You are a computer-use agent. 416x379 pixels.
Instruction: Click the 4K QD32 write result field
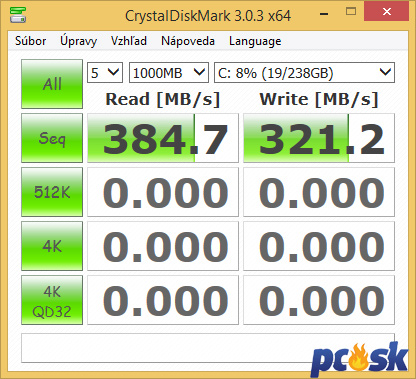point(319,300)
